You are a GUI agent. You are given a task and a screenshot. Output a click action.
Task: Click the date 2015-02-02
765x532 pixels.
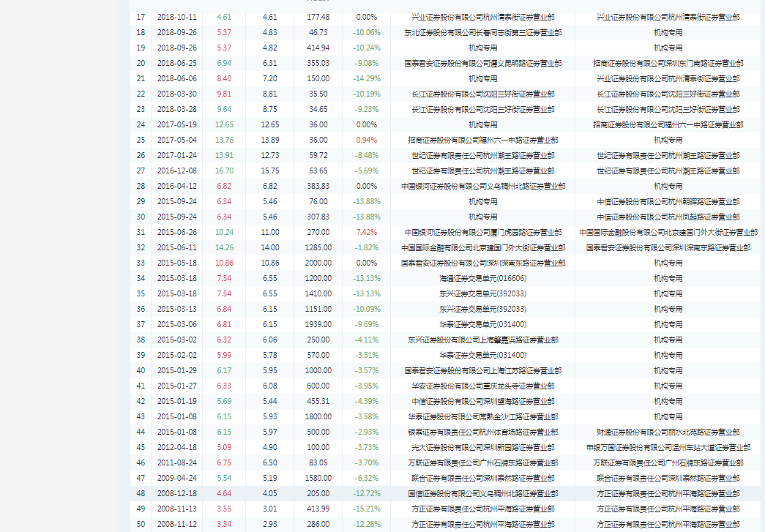click(x=176, y=355)
